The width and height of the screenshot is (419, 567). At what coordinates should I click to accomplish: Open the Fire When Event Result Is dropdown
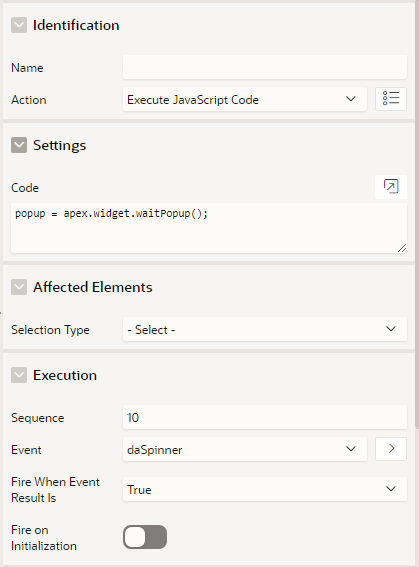(x=265, y=489)
